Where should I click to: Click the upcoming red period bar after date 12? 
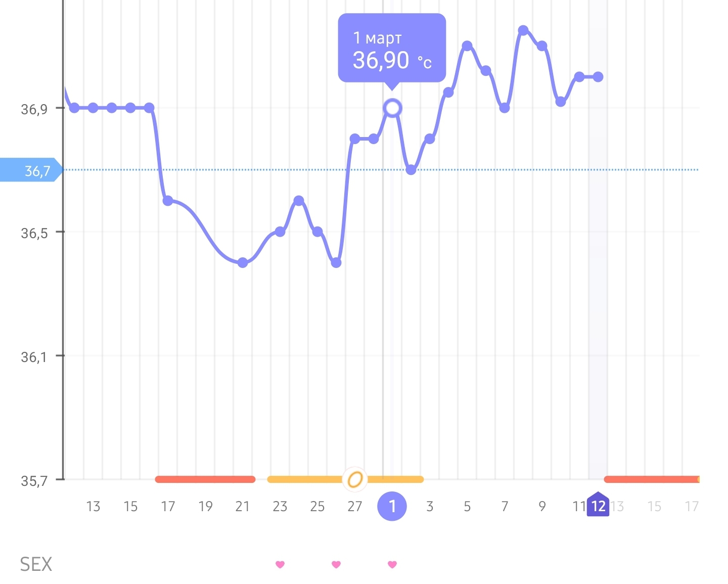[651, 479]
